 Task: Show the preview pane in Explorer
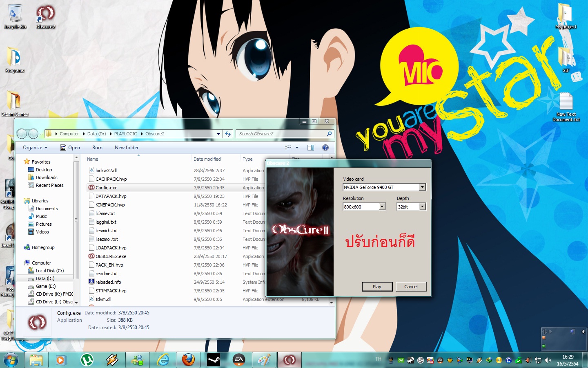coord(311,148)
